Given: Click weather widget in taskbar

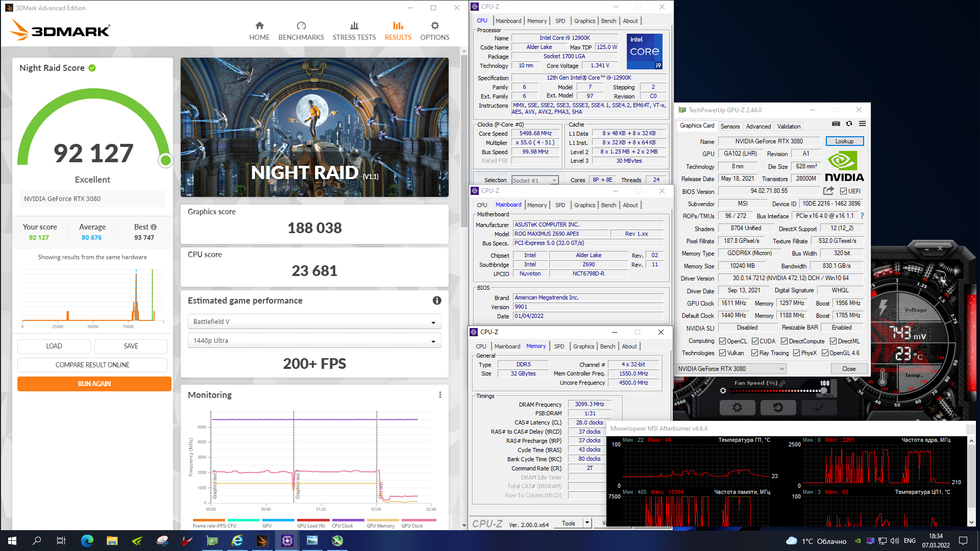Looking at the screenshot, I should [x=816, y=541].
